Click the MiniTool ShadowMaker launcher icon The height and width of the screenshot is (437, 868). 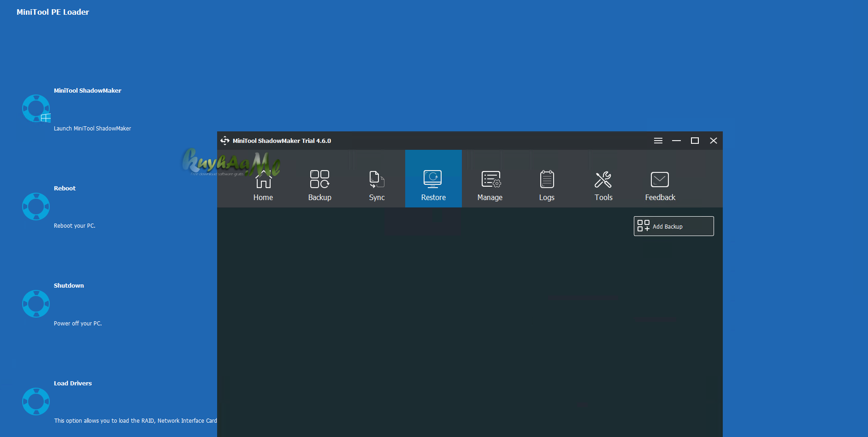[36, 109]
